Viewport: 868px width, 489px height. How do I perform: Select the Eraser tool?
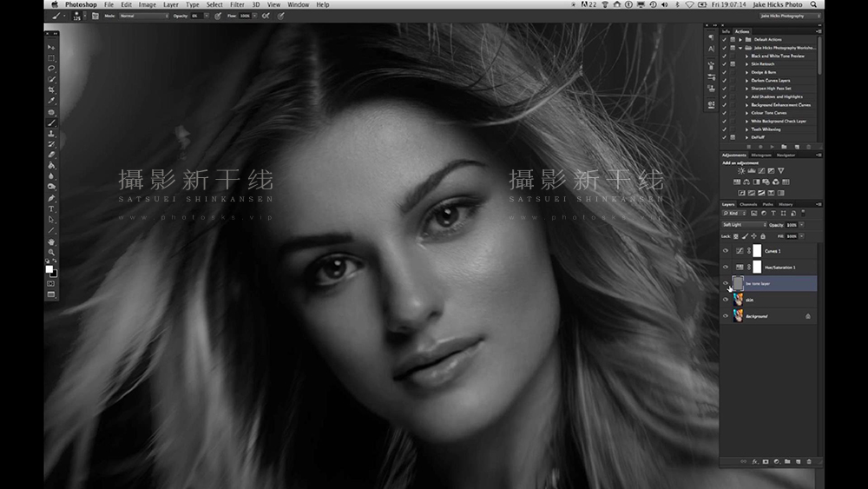pyautogui.click(x=51, y=155)
